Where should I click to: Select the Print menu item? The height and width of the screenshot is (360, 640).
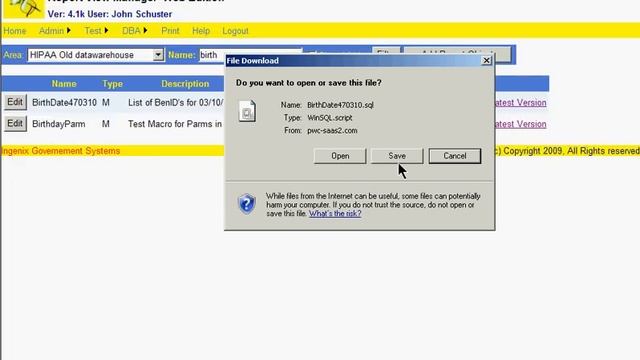coord(170,31)
